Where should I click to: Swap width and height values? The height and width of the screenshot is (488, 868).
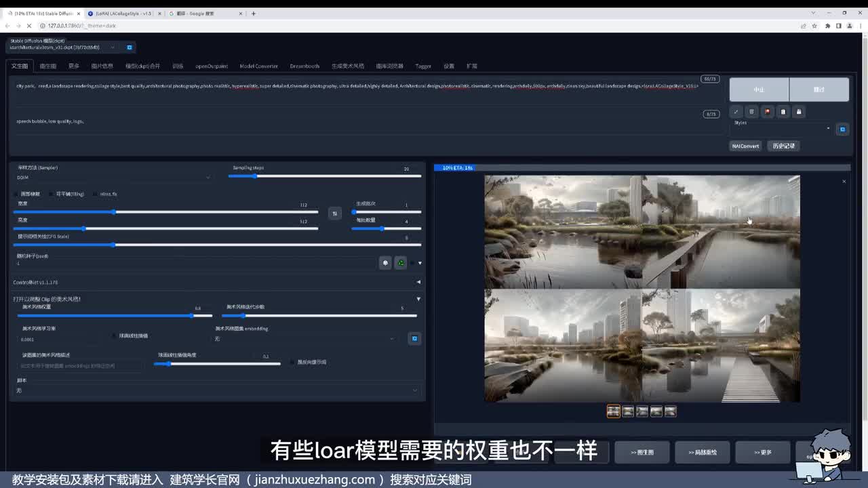(x=334, y=213)
